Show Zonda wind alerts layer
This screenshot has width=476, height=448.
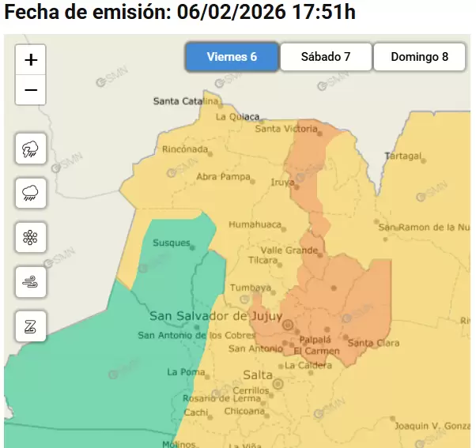31,326
